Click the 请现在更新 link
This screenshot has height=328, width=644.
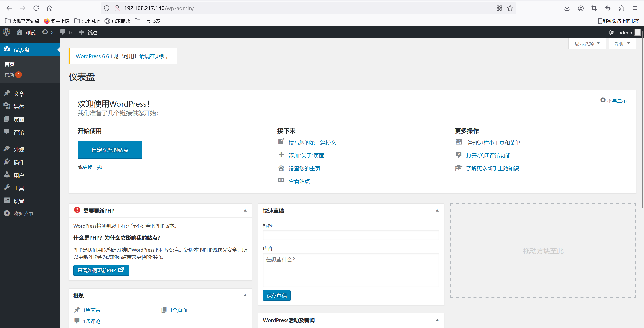(153, 56)
